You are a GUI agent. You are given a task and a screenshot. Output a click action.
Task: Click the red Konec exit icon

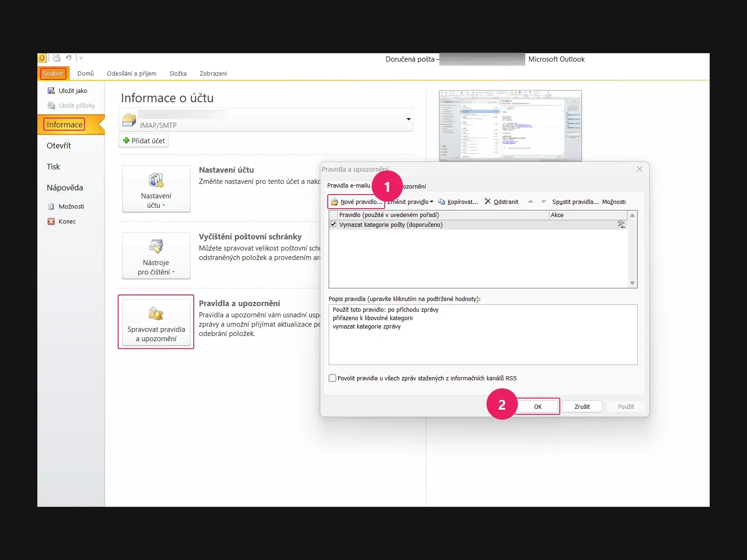[51, 221]
